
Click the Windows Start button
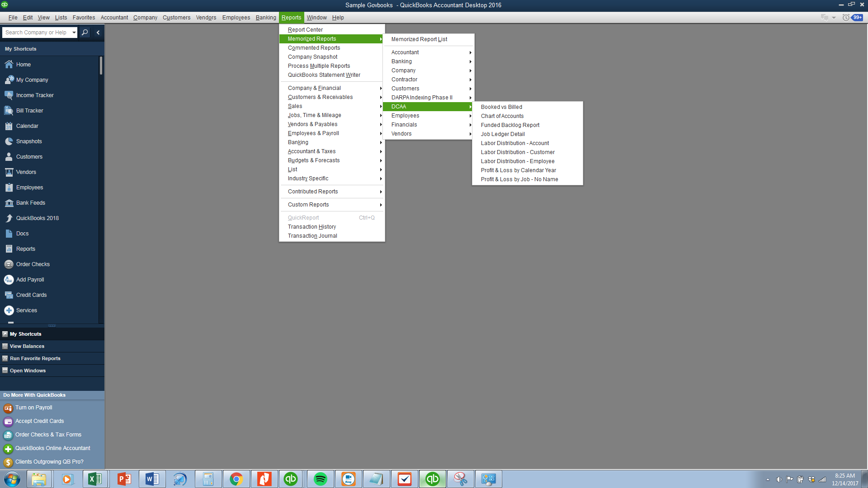coord(12,479)
